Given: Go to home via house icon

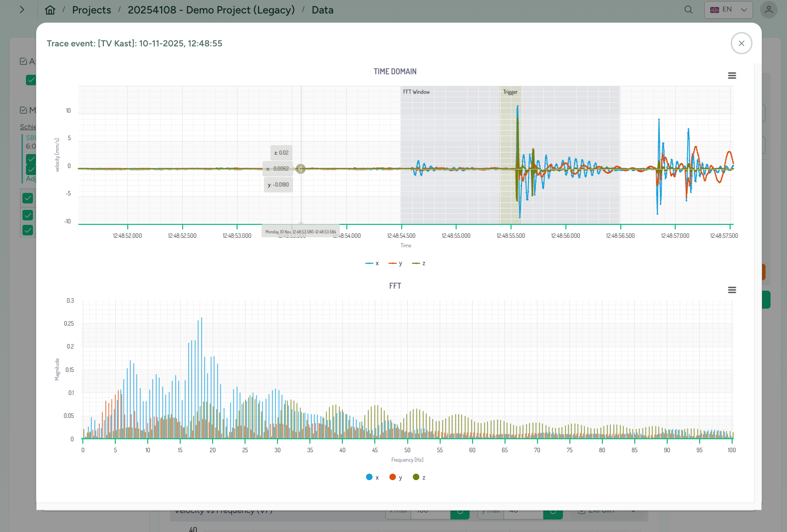Looking at the screenshot, I should click(50, 10).
